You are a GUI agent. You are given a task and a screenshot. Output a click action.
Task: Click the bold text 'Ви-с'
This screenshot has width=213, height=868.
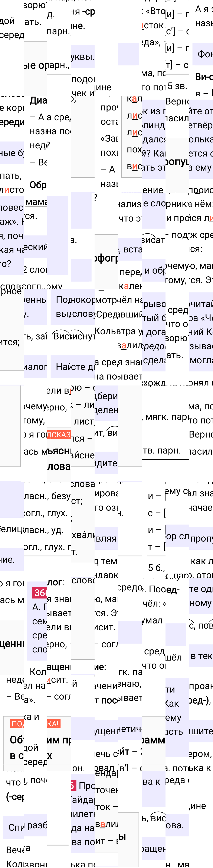pos(204,77)
